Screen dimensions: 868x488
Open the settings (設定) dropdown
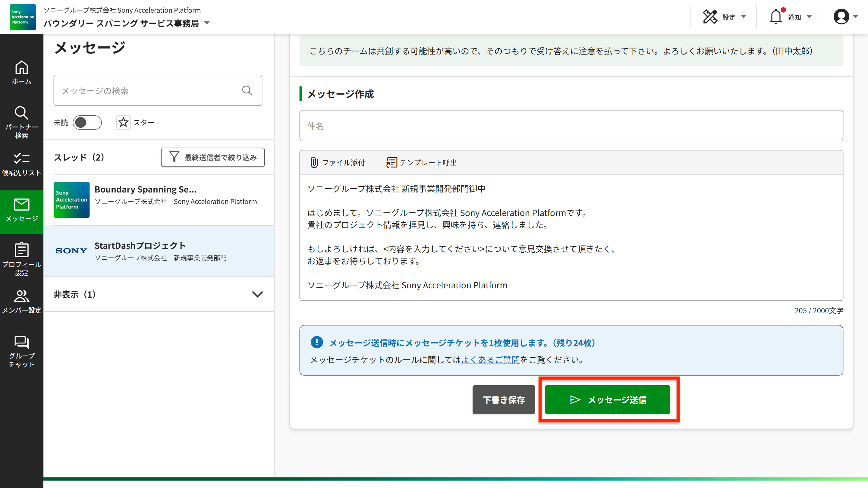(x=725, y=17)
